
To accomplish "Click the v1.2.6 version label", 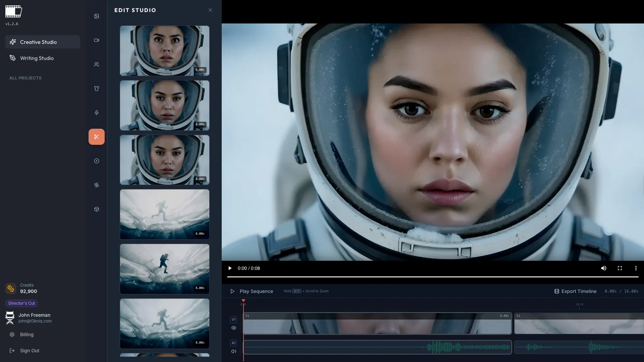I will pos(12,24).
